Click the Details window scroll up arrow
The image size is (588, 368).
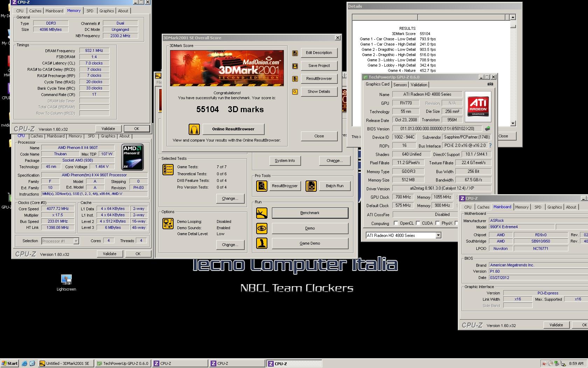(513, 17)
